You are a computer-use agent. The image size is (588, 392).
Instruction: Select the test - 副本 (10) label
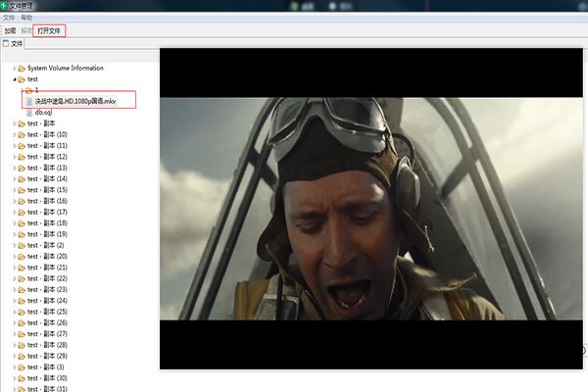[x=47, y=134]
